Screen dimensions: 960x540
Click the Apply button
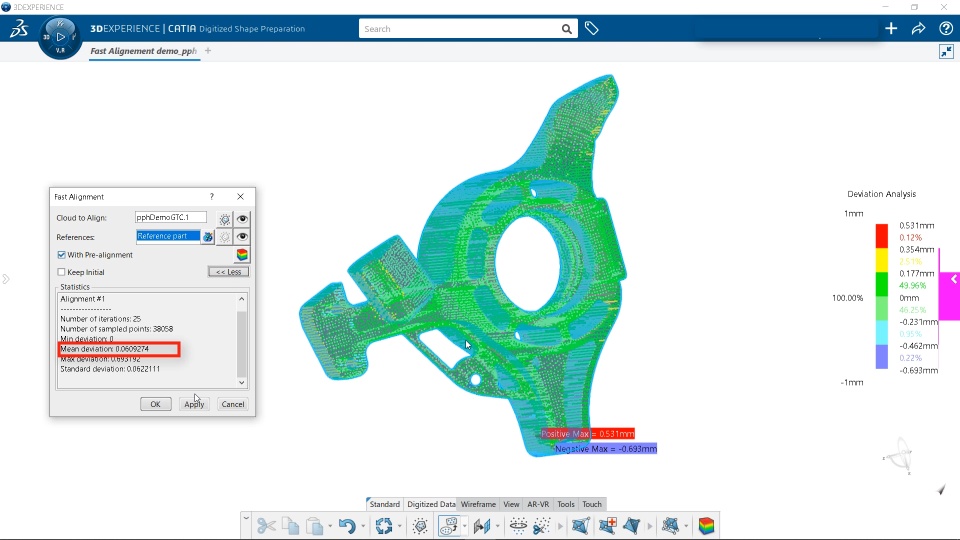click(194, 404)
